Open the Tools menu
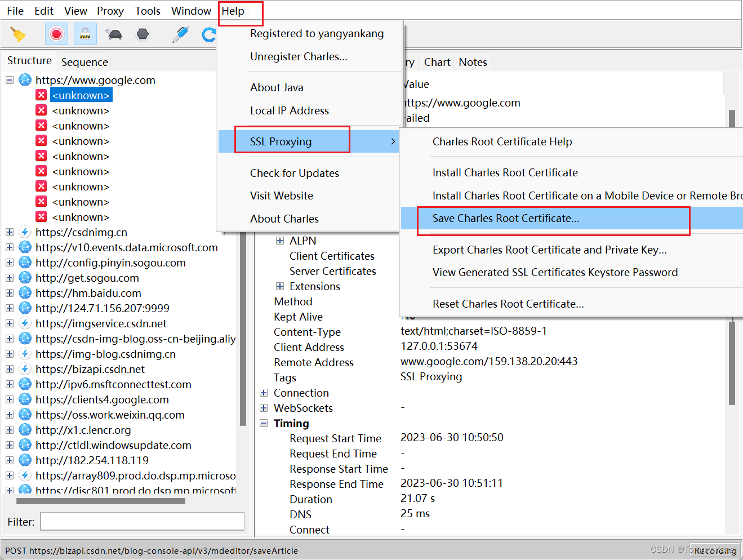Viewport: 743px width, 560px height. 148,11
